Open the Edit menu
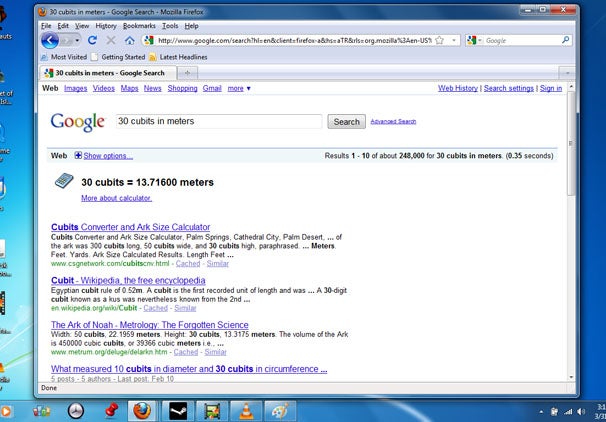606x422 pixels. point(63,26)
